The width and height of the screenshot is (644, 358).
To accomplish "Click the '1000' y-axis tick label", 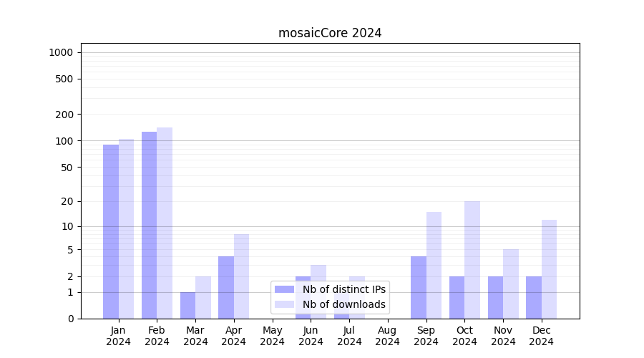I will (x=61, y=52).
